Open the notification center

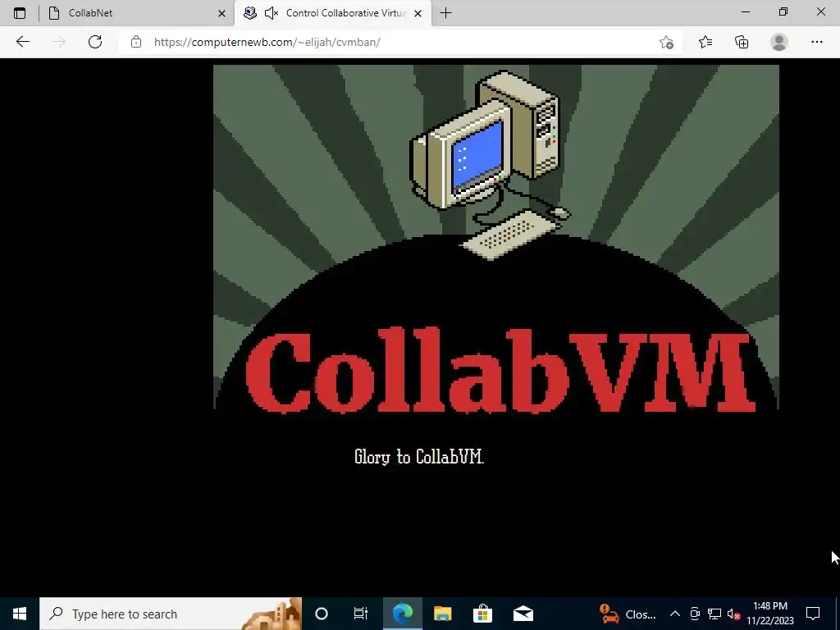[x=813, y=614]
